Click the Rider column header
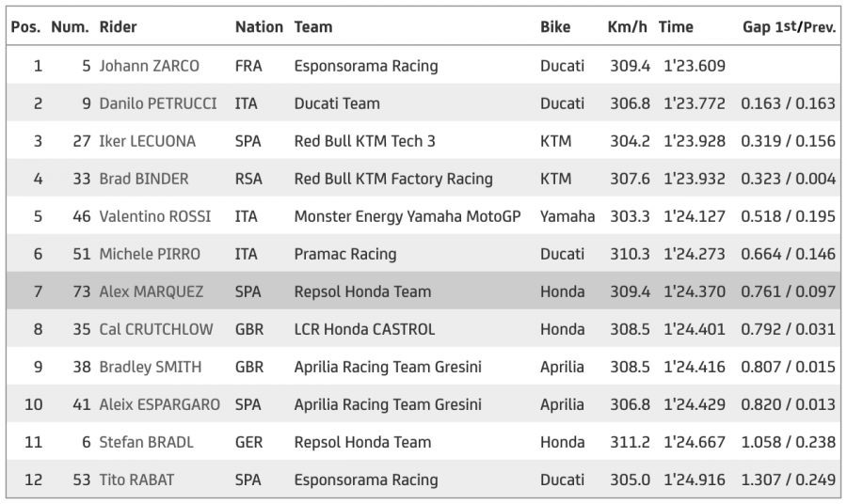This screenshot has height=504, width=847. click(x=118, y=27)
